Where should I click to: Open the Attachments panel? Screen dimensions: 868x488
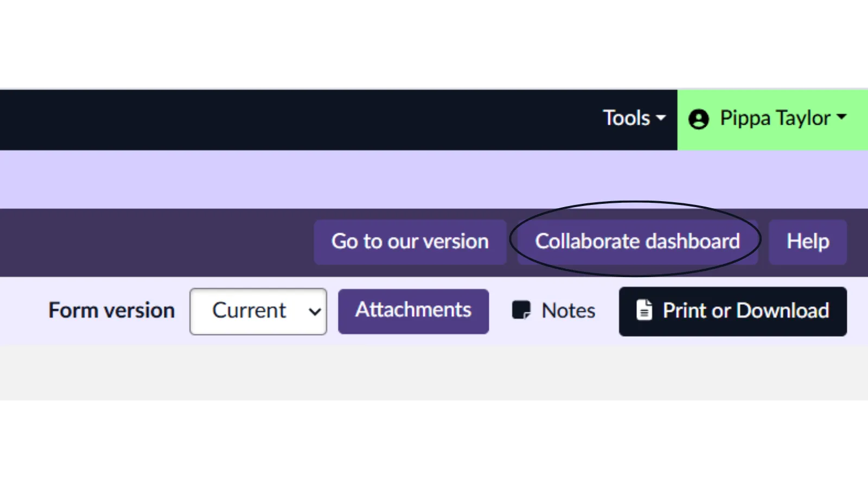pyautogui.click(x=413, y=311)
